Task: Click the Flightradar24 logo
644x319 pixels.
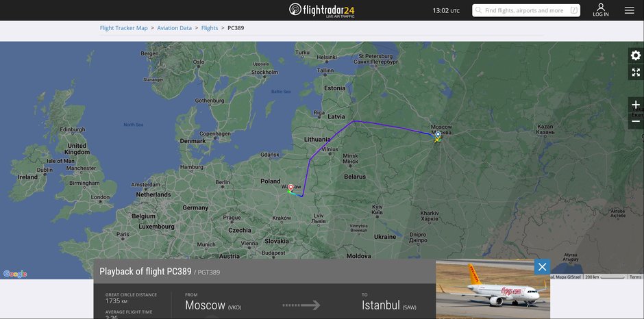Action: [x=321, y=10]
